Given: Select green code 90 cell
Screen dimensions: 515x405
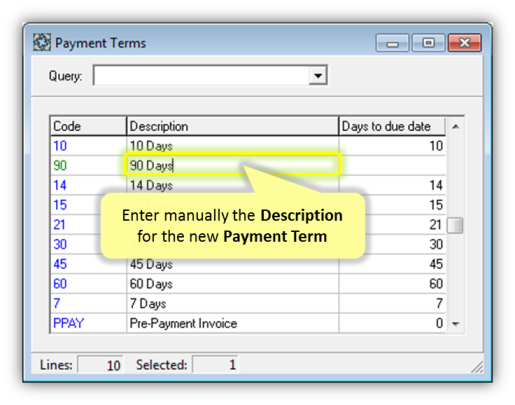Looking at the screenshot, I should click(x=88, y=165).
